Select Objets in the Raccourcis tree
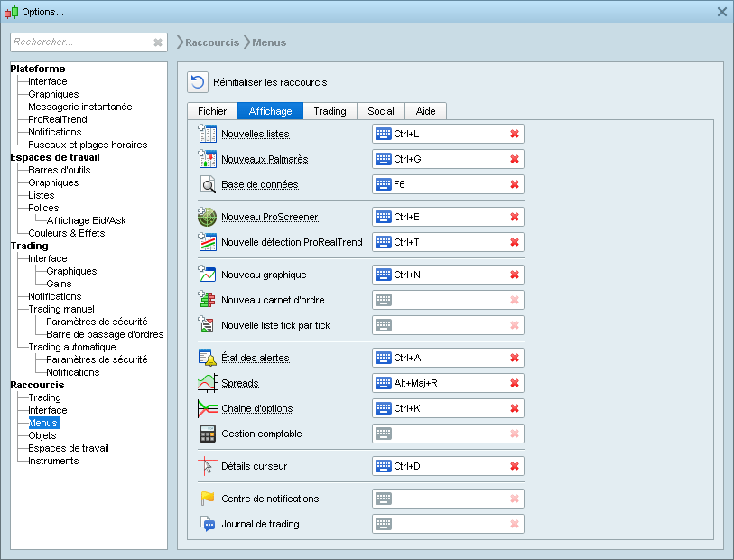The width and height of the screenshot is (734, 560). pyautogui.click(x=43, y=435)
